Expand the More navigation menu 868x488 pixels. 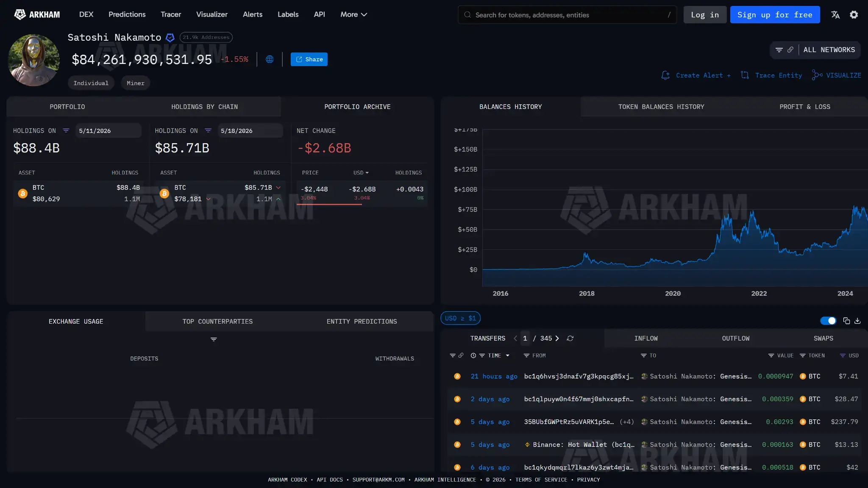353,14
